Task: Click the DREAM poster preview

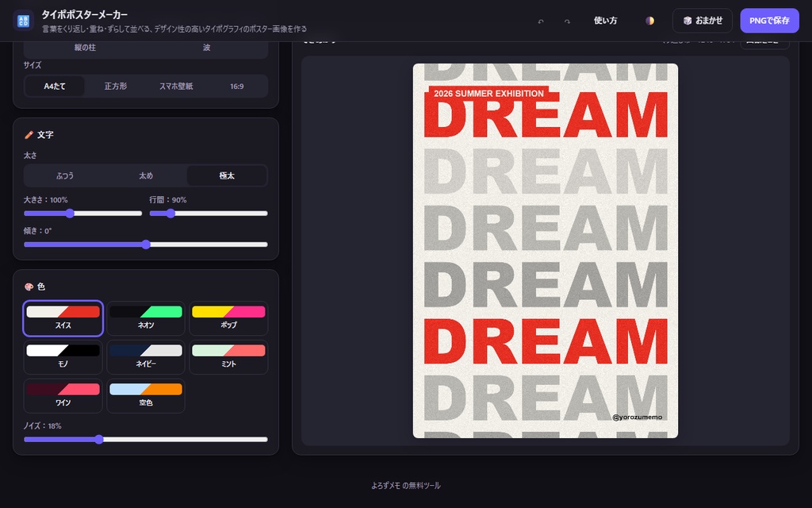Action: click(546, 251)
